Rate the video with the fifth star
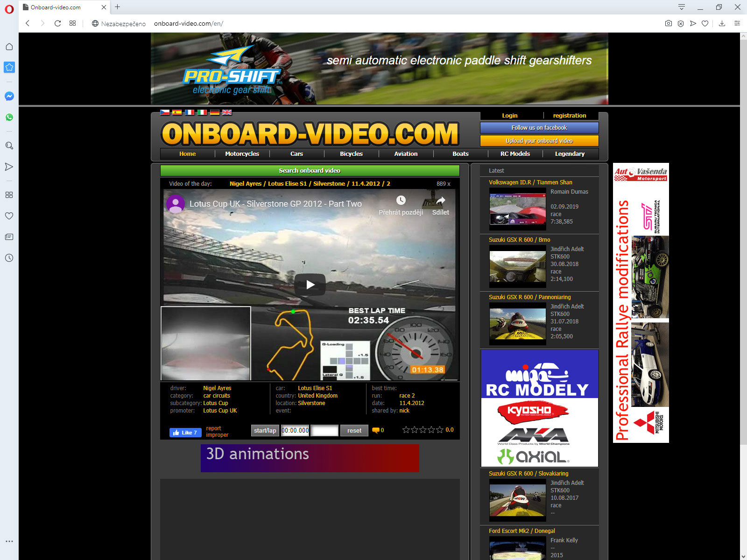 tap(439, 430)
